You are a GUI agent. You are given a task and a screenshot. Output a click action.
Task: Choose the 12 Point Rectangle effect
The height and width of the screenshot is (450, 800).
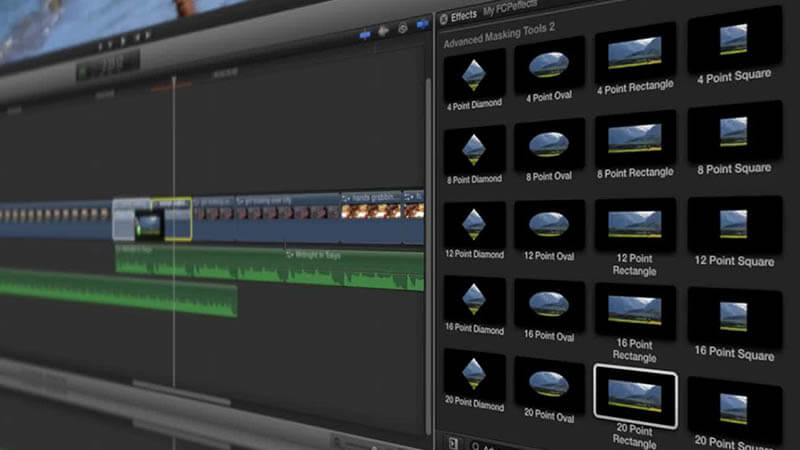click(x=635, y=237)
